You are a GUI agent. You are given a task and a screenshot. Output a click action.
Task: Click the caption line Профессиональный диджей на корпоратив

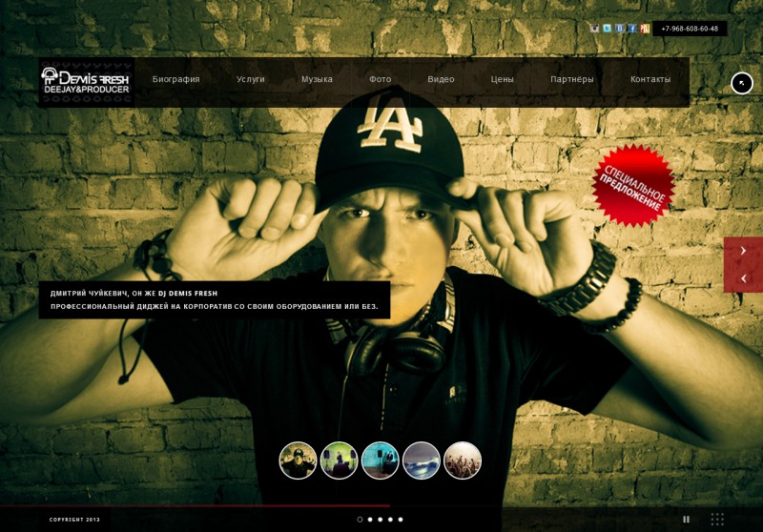[x=214, y=307]
